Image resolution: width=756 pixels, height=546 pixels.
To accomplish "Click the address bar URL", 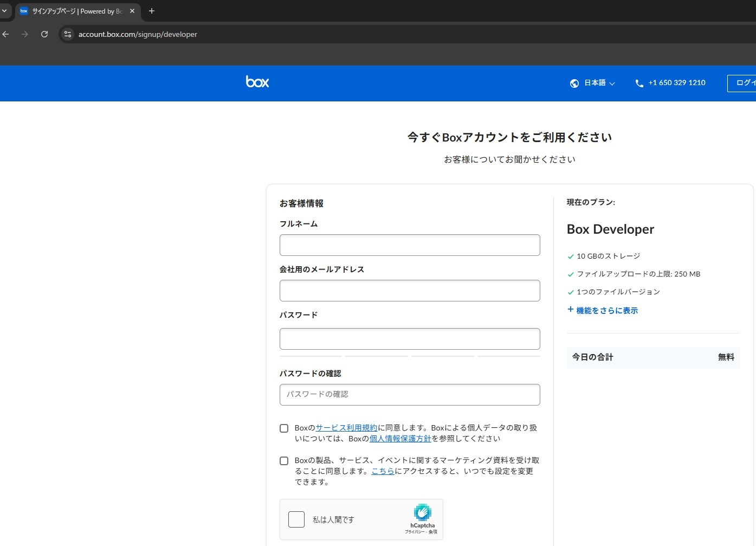I will 138,34.
